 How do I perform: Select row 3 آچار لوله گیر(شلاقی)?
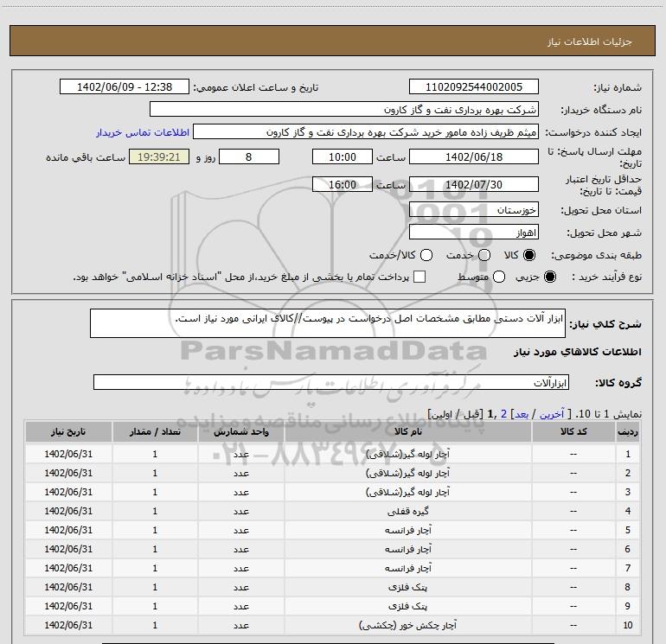(x=332, y=492)
